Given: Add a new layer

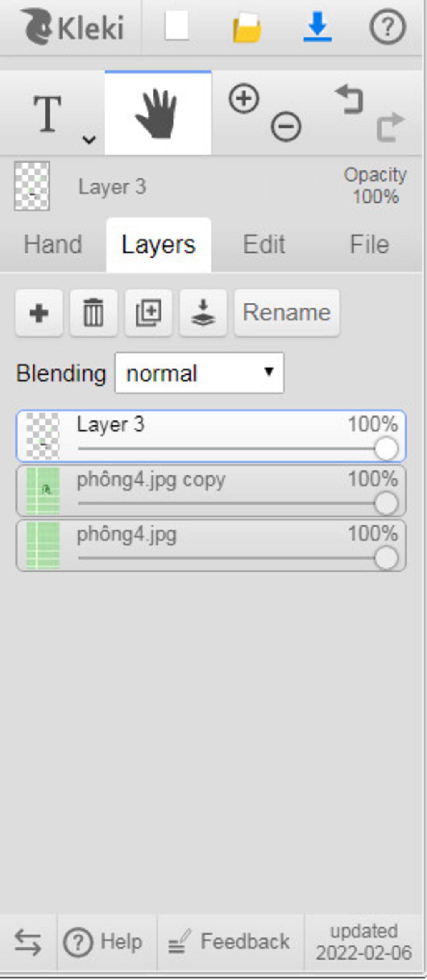Looking at the screenshot, I should click(39, 312).
